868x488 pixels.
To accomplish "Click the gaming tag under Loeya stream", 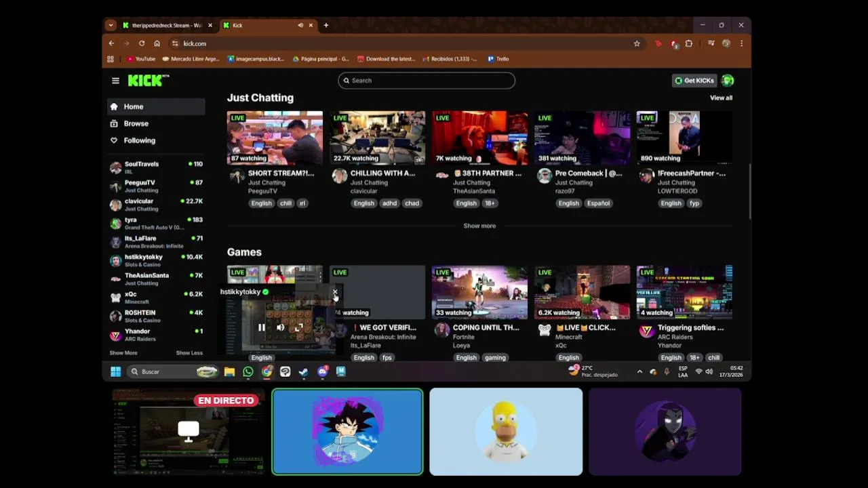I will pyautogui.click(x=495, y=358).
